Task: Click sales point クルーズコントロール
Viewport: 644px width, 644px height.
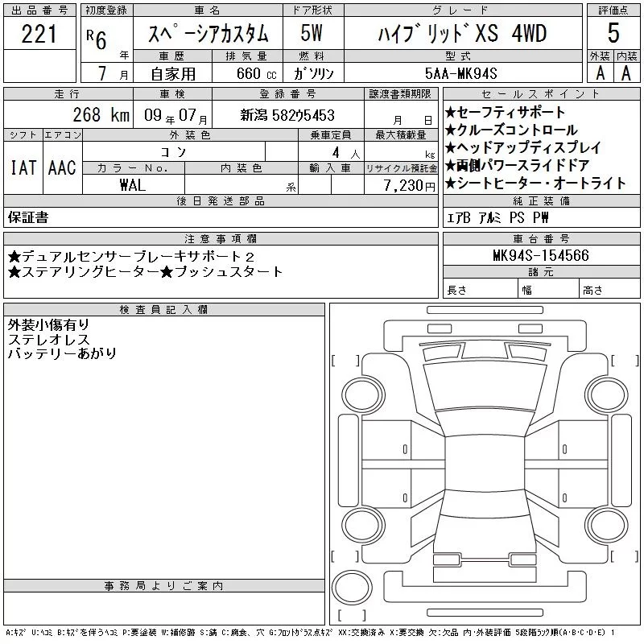Action: 511,130
